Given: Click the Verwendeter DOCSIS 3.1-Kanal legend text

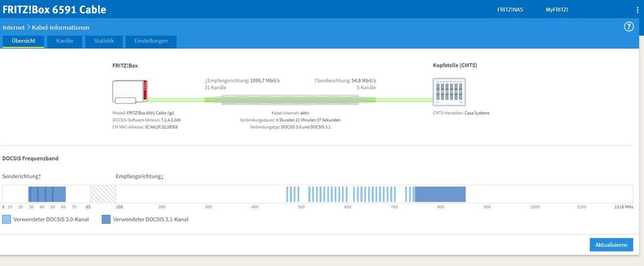Looking at the screenshot, I should 151,220.
